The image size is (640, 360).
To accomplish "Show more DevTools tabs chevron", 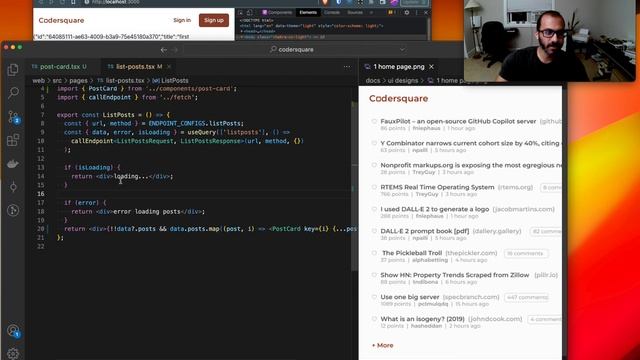I will pyautogui.click(x=371, y=13).
